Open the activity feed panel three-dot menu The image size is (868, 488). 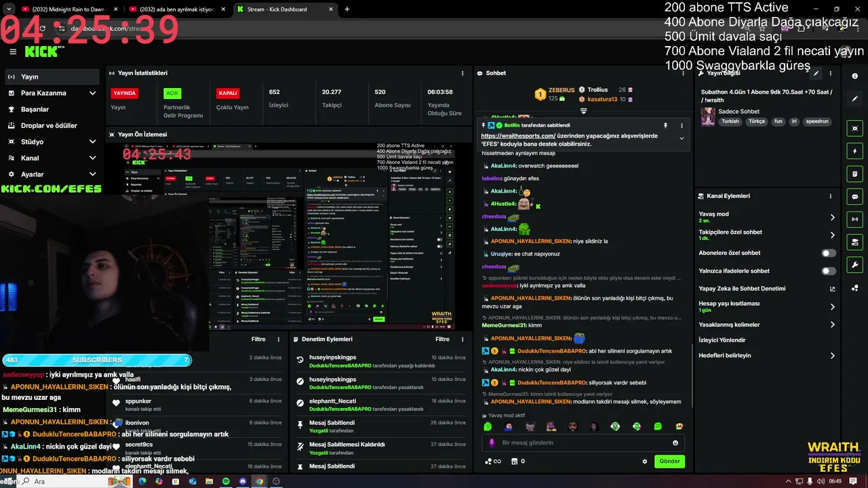pyautogui.click(x=279, y=340)
